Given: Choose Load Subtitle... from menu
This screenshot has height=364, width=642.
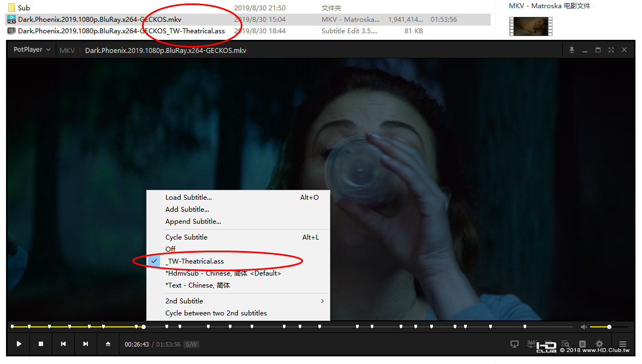Looking at the screenshot, I should tap(238, 198).
